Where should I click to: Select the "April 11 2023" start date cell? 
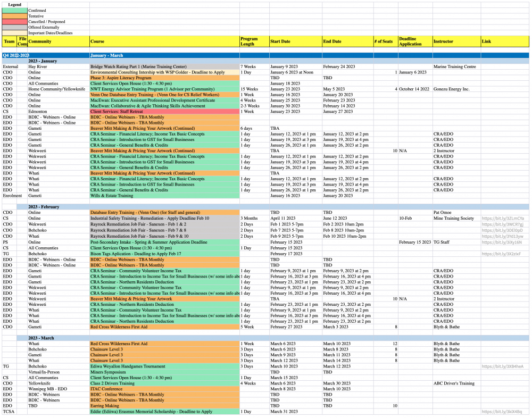[296, 219]
